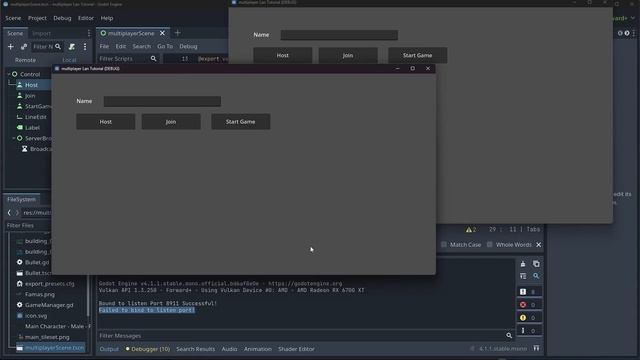Open Output bottom panel tab
This screenshot has height=360, width=640.
pyautogui.click(x=109, y=349)
